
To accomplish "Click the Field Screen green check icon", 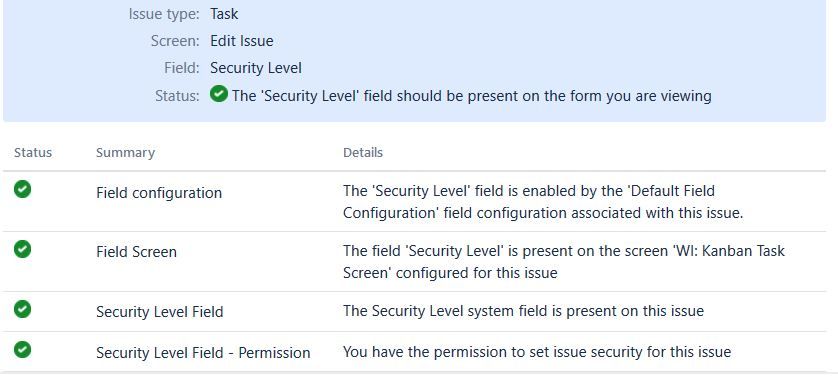I will click(x=22, y=249).
